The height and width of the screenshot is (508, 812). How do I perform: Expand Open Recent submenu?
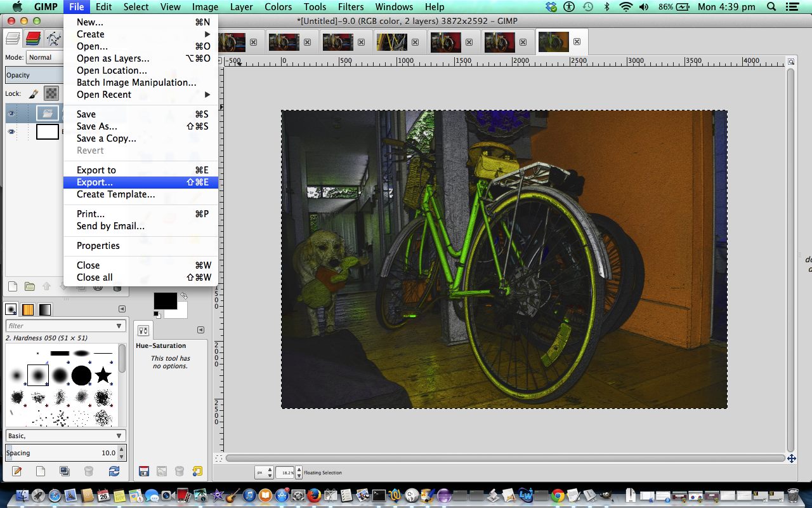coord(141,95)
